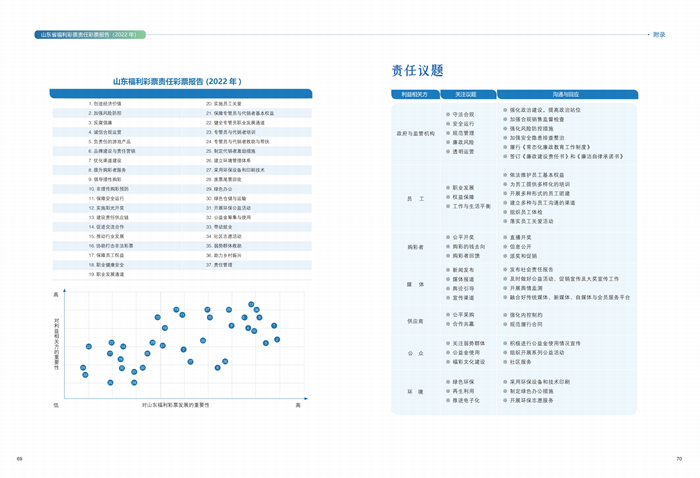Click the bullet icon beside 绿色环保
Screen dimensions: 700x478
[446, 382]
